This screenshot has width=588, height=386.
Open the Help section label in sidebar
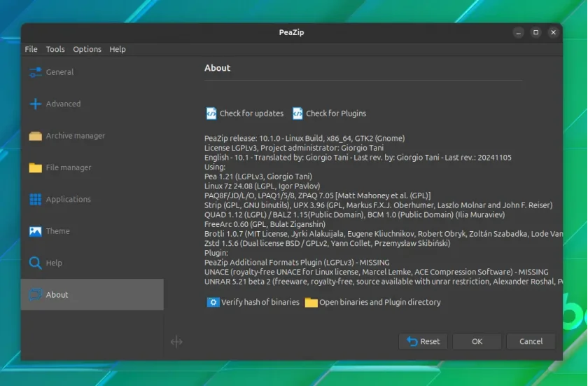(54, 263)
